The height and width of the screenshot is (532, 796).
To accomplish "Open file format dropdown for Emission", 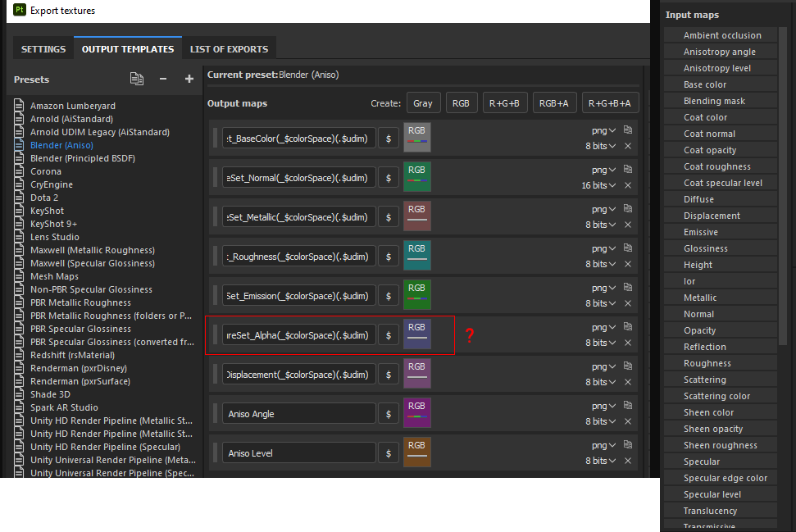I will tap(603, 288).
